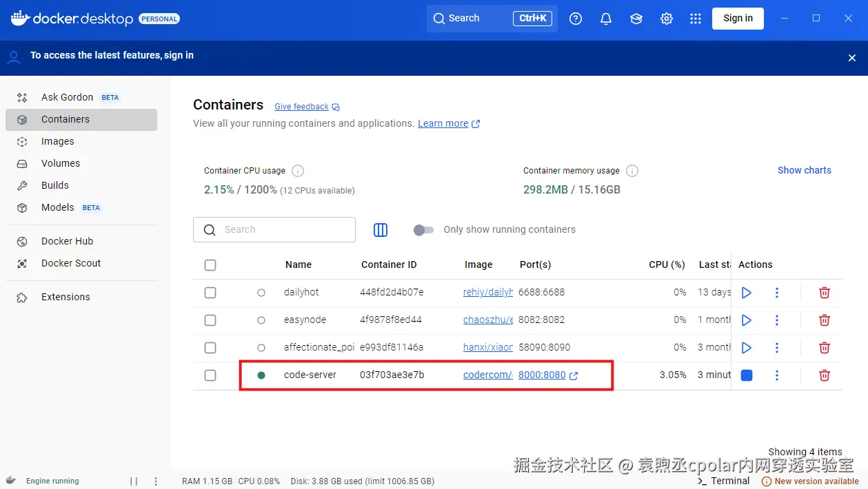Delete the easynode container
Screen dimensions: 868x489
pos(824,320)
